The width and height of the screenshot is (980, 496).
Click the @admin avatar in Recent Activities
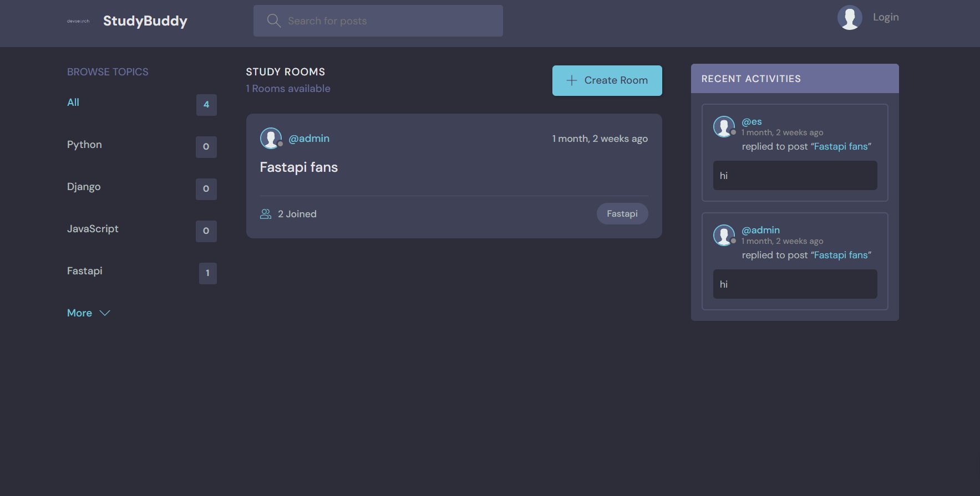click(x=724, y=235)
